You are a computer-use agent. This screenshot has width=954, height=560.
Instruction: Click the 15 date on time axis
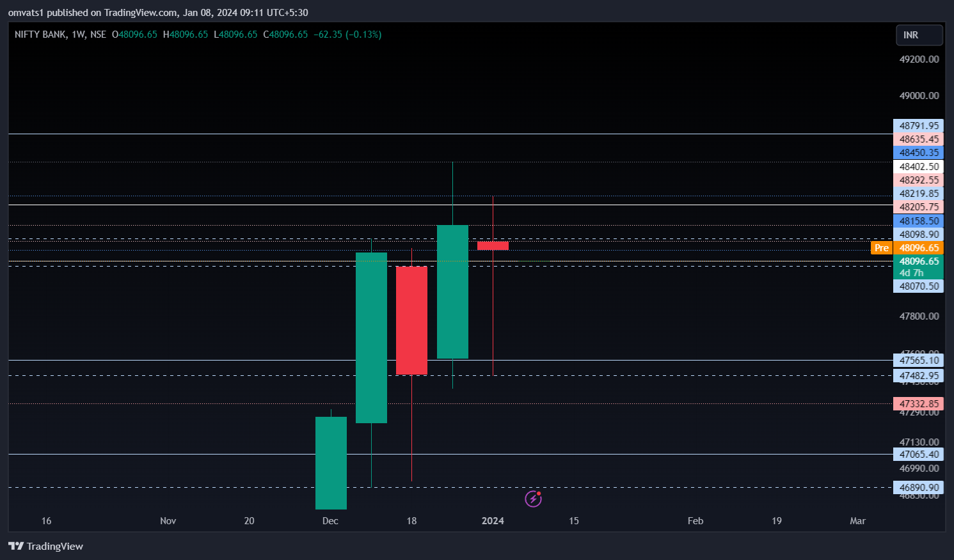(574, 521)
